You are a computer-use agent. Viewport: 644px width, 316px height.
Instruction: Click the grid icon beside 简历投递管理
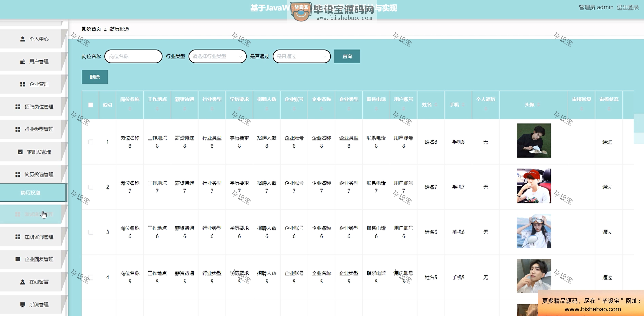point(18,174)
